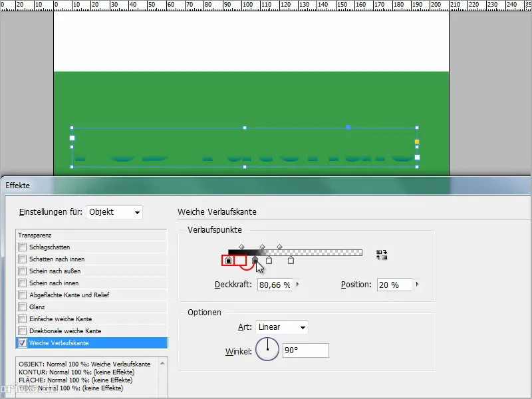
Task: Click the gradient ramp to add a new stop
Action: (x=326, y=252)
